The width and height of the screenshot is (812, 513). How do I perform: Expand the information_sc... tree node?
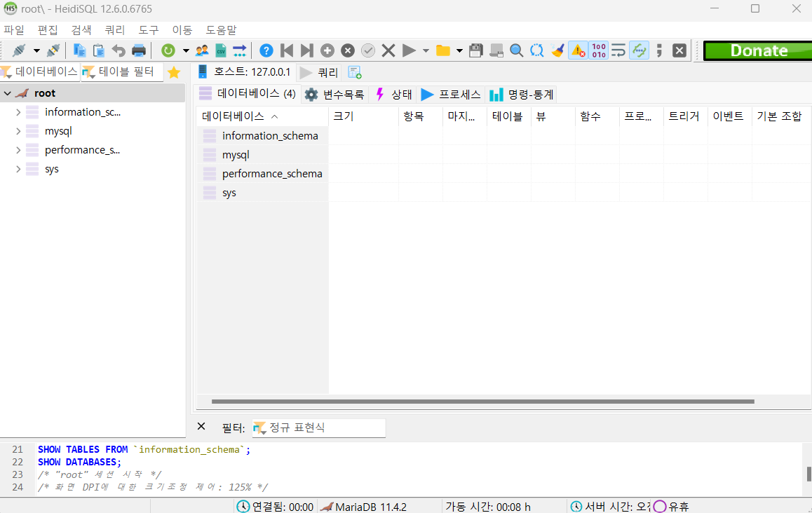[18, 112]
